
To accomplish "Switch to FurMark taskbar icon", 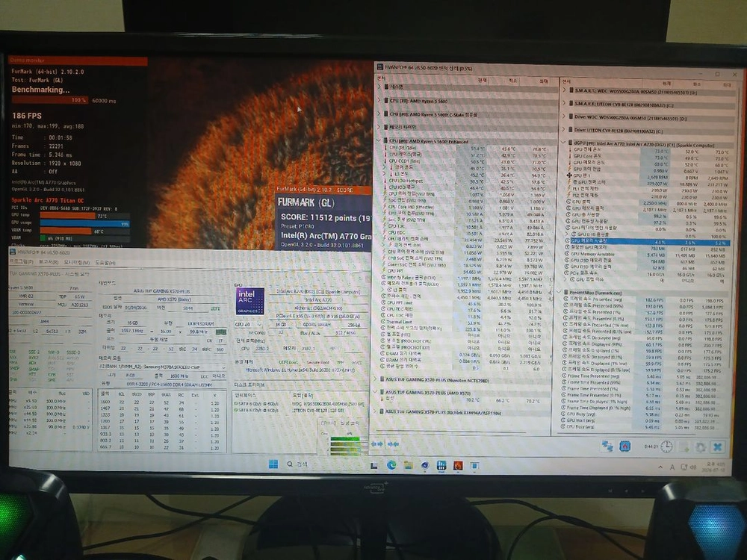I will 458,465.
